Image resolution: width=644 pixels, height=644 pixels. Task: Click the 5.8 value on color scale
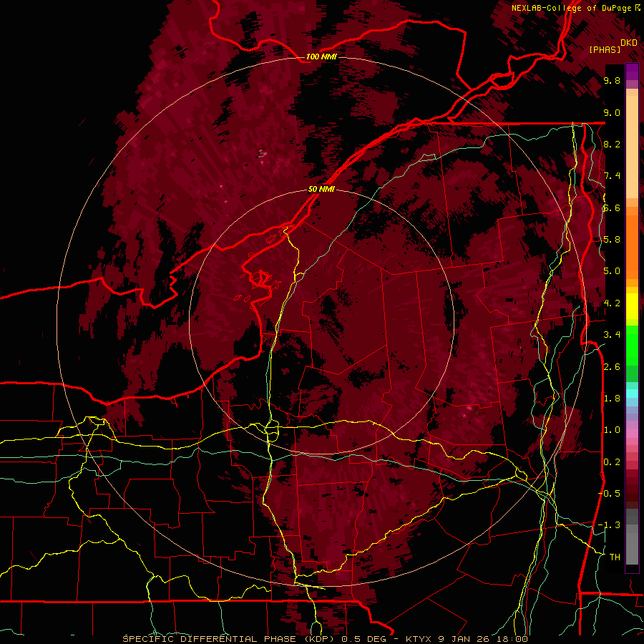pyautogui.click(x=612, y=240)
